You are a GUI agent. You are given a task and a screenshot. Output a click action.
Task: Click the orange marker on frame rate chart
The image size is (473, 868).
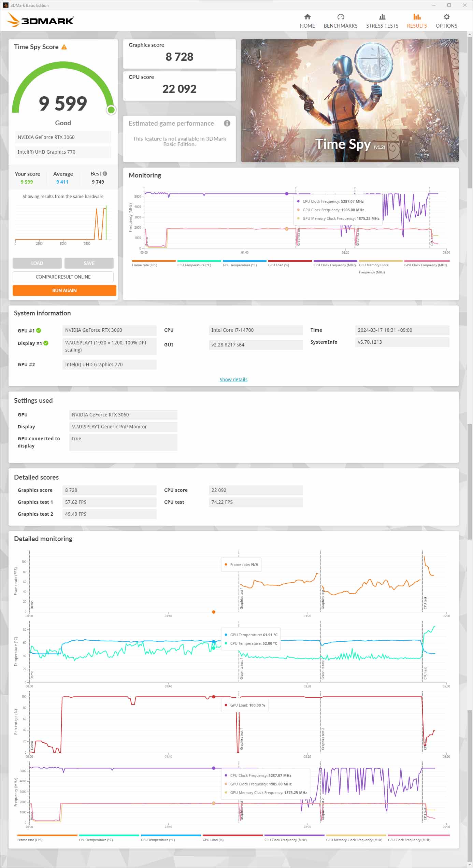214,612
